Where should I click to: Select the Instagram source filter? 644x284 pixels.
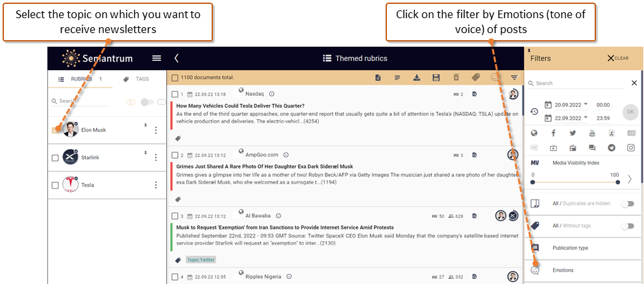point(631,148)
